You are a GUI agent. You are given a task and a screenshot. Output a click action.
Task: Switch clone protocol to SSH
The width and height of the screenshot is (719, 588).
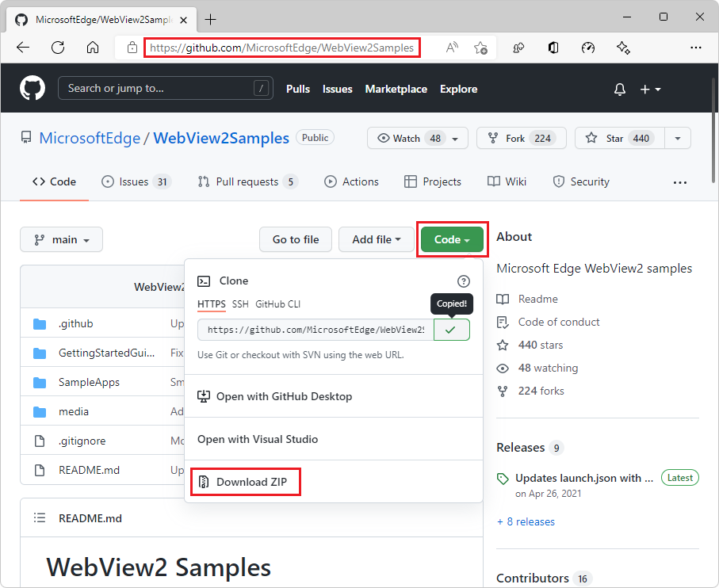tap(239, 304)
